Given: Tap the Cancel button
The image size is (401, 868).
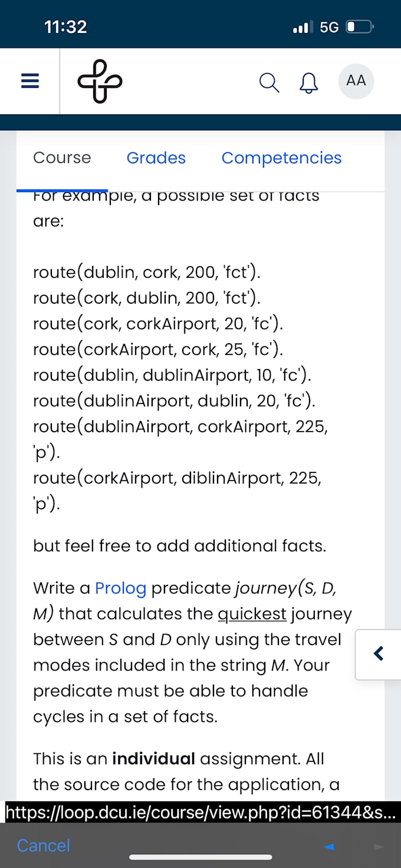Looking at the screenshot, I should [x=44, y=846].
